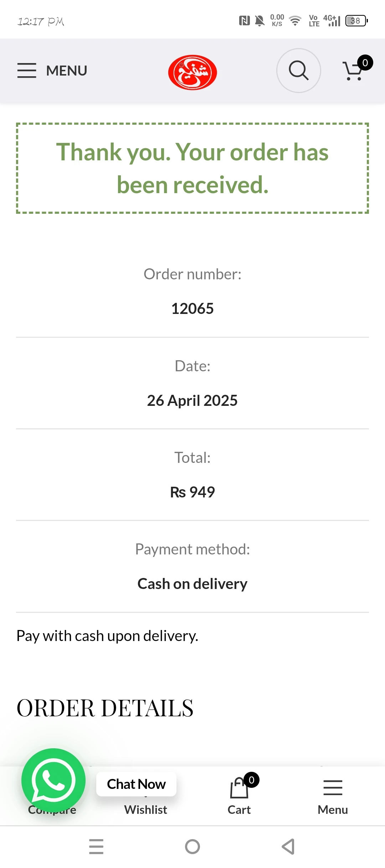Tap the order received thank-you banner
The width and height of the screenshot is (385, 868).
192,168
